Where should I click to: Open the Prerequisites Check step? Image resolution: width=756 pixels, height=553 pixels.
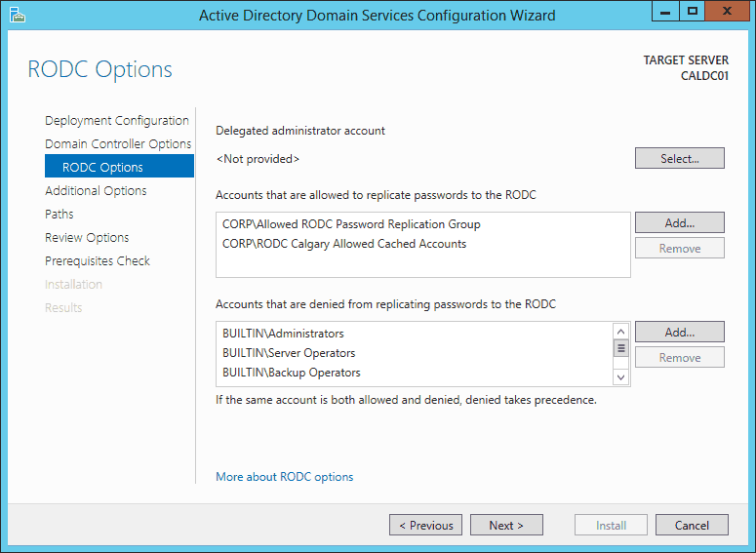[x=98, y=260]
